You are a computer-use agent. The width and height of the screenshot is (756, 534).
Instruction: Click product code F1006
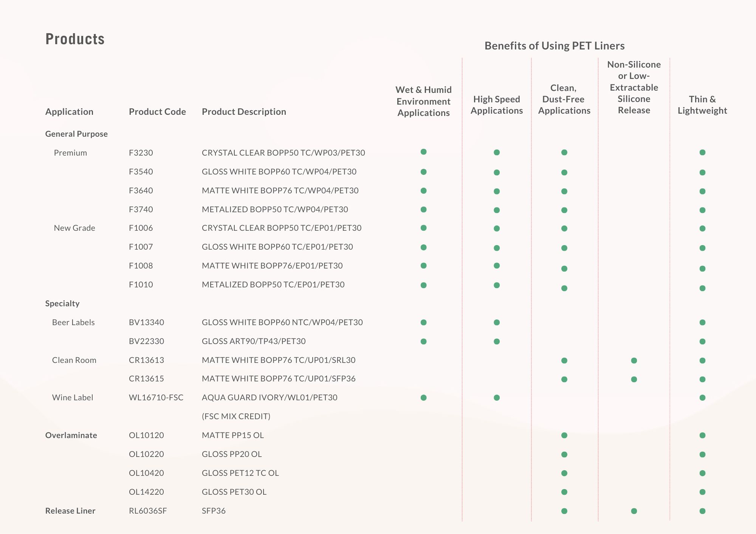click(141, 228)
